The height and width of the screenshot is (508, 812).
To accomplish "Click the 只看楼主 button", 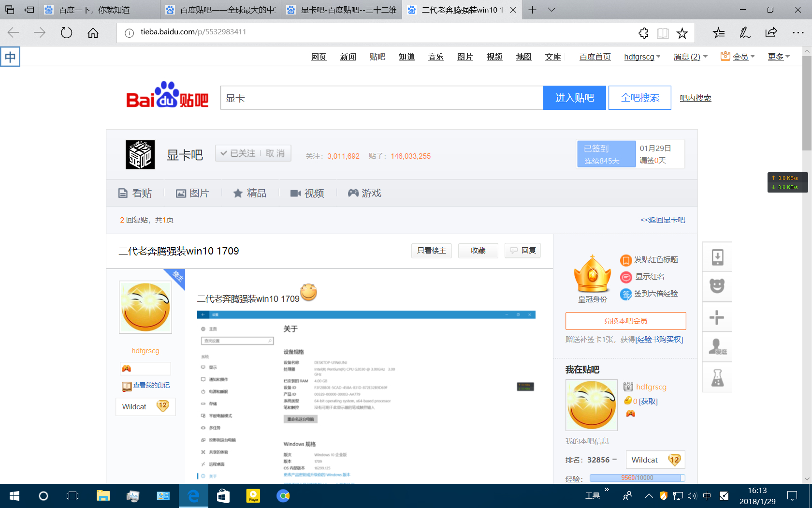I will pyautogui.click(x=432, y=251).
